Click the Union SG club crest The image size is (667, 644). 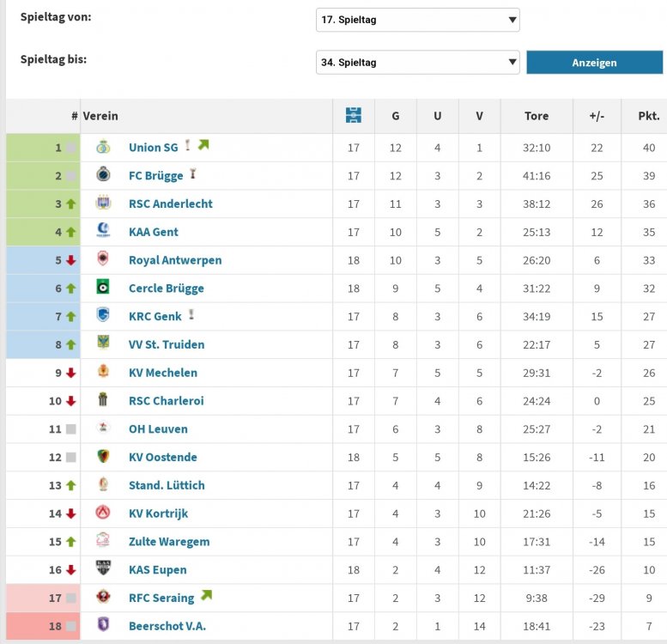pyautogui.click(x=103, y=147)
